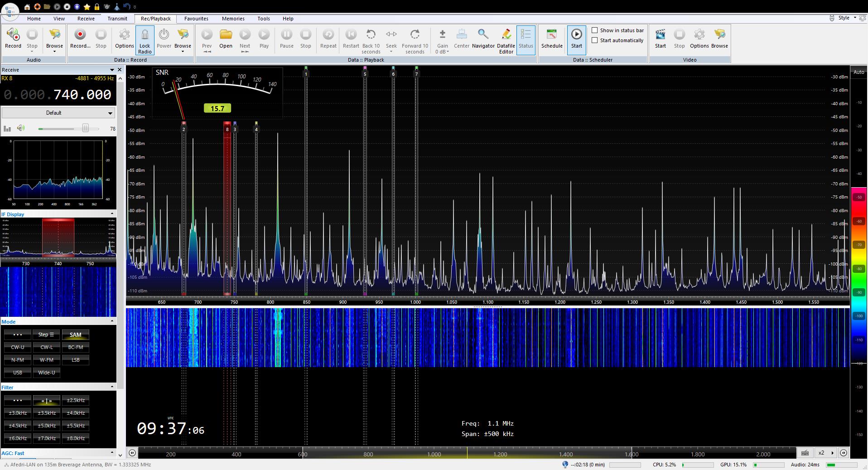Select the ±5.0kHz filter button

pos(47,426)
